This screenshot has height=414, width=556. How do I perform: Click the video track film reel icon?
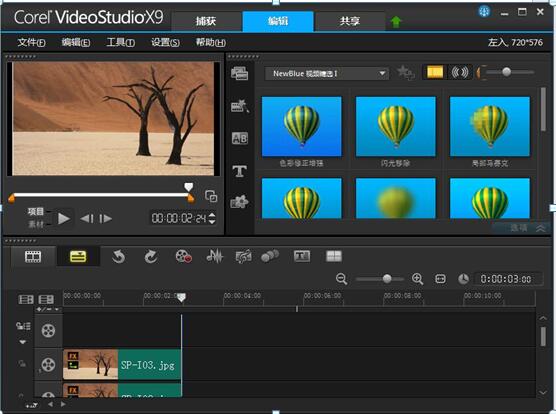[x=49, y=331]
